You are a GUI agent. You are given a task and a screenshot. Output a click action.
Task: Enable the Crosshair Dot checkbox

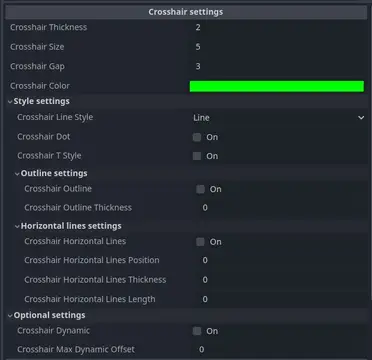coord(197,137)
